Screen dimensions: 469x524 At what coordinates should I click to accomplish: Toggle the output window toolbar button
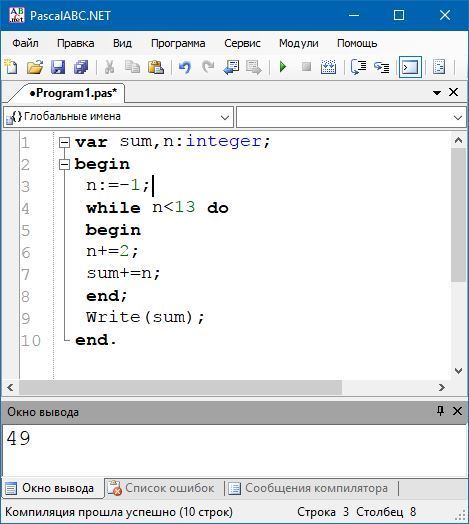click(410, 67)
